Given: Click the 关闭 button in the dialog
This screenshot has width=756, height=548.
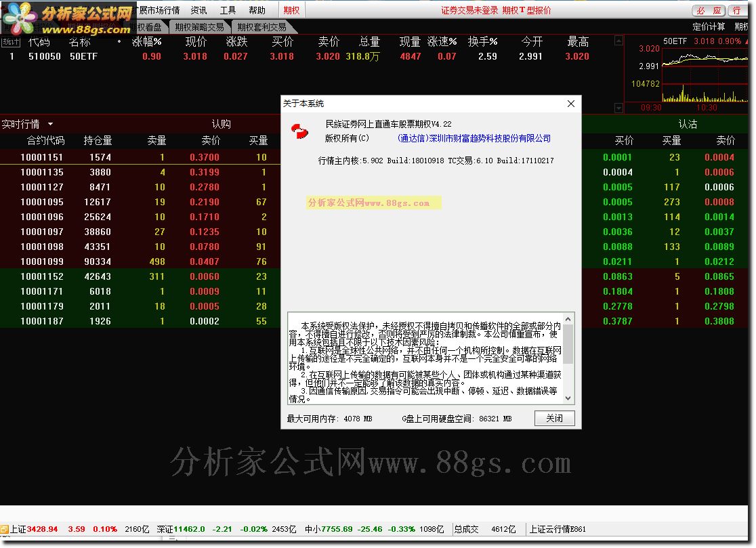Looking at the screenshot, I should [554, 419].
